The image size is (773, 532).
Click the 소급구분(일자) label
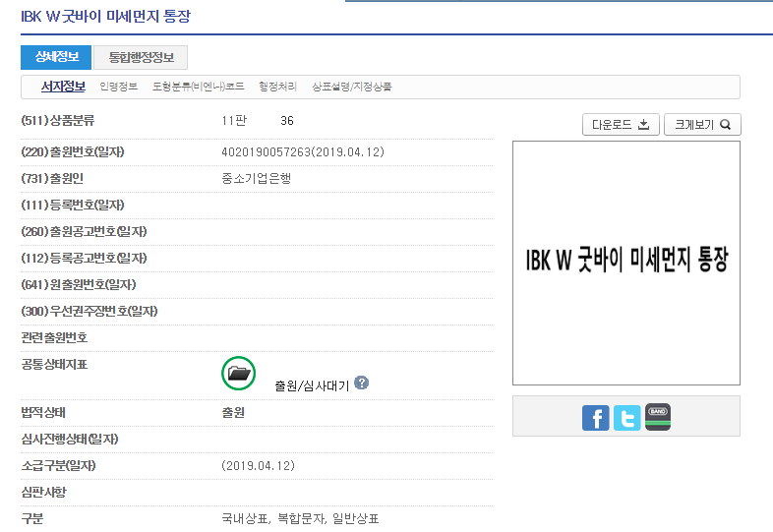[58, 466]
